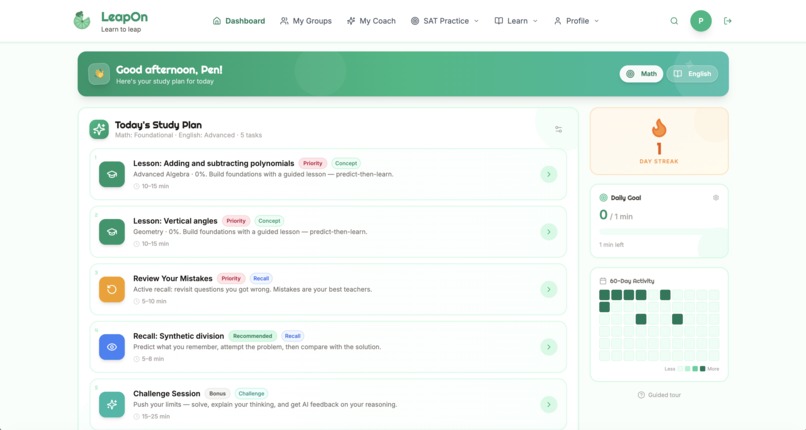Click the orange Review Your Mistakes icon
Image resolution: width=806 pixels, height=430 pixels.
point(112,289)
